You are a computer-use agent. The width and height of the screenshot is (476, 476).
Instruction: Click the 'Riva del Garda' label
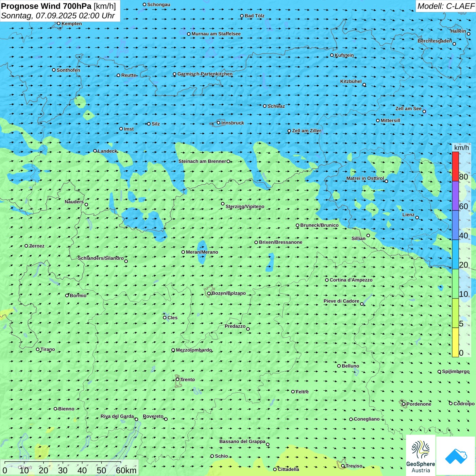117,416
